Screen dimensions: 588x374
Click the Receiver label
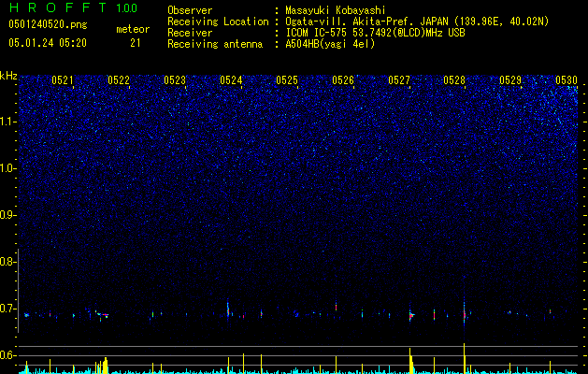click(x=190, y=33)
